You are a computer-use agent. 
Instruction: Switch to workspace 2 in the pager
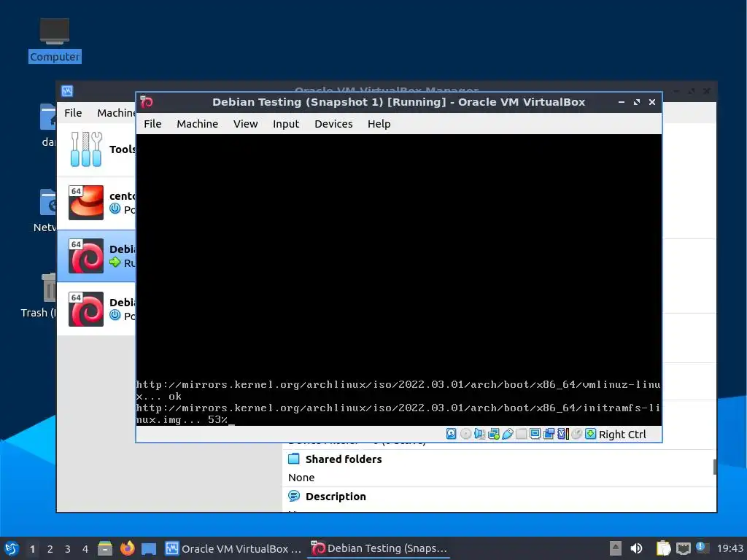coord(50,549)
